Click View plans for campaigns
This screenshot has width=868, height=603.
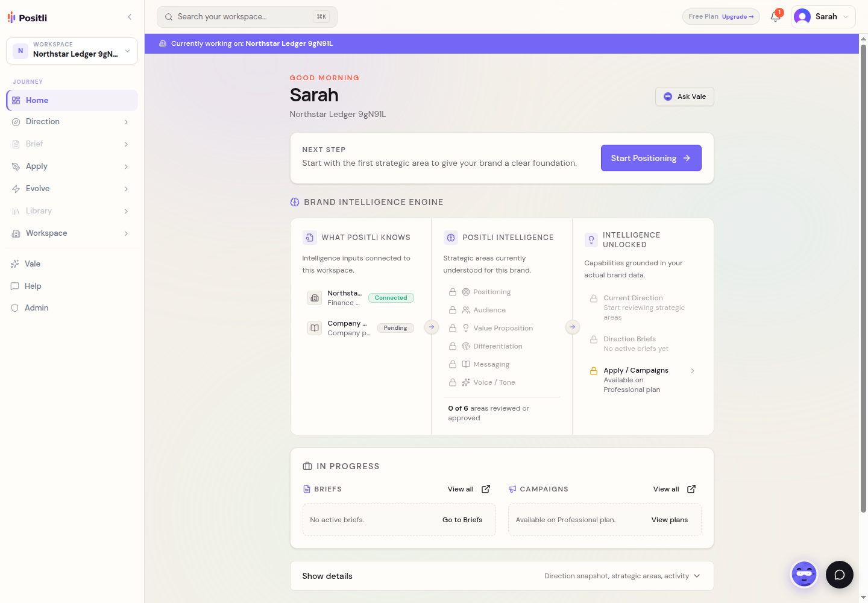click(670, 520)
